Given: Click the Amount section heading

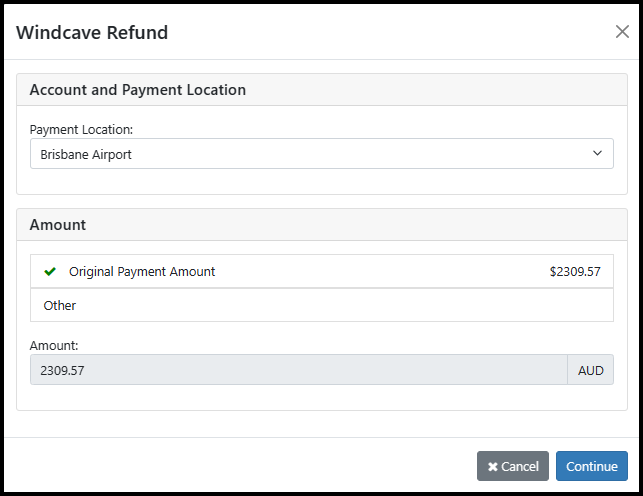Looking at the screenshot, I should tap(58, 225).
